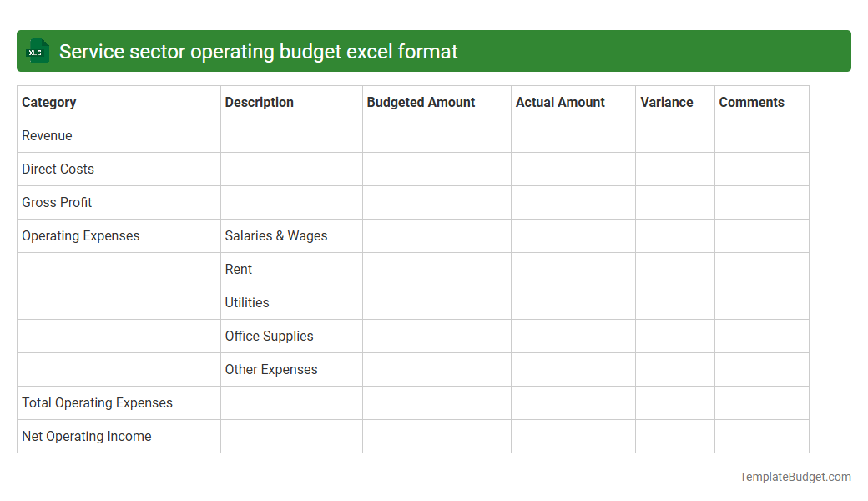Screen dimensions: 868x501
Task: Select the Other Expenses description cell
Action: [x=270, y=369]
